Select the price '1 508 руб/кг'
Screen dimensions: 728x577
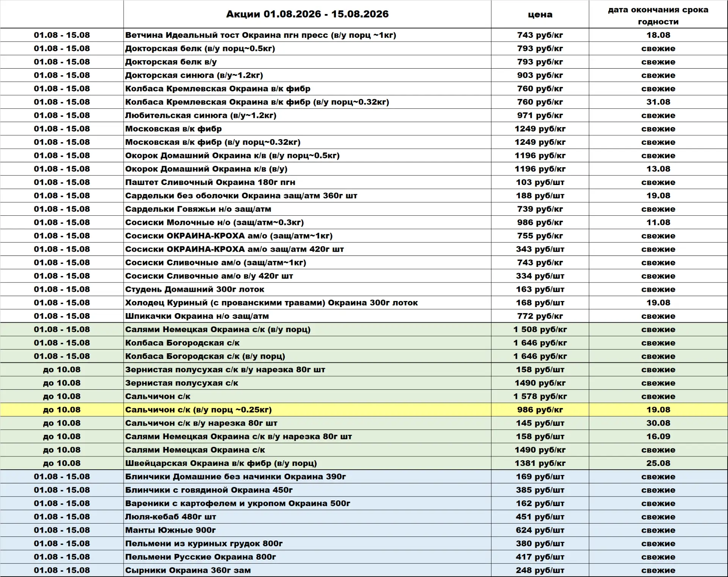540,329
